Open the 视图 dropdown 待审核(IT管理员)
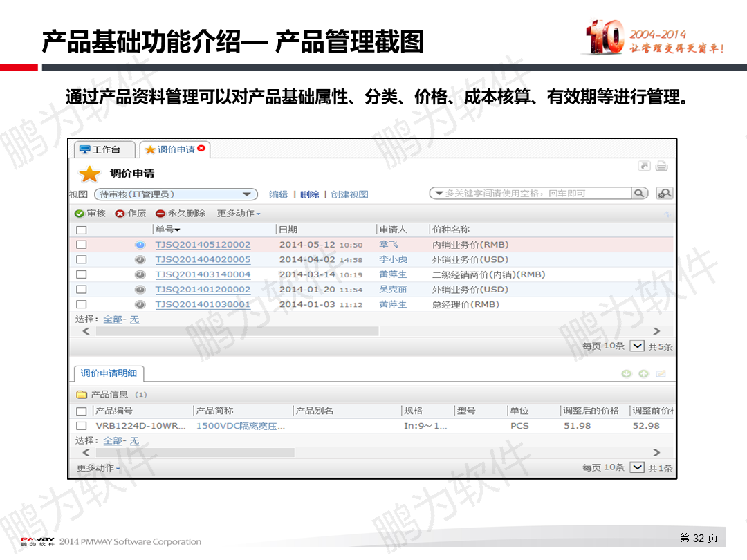Image resolution: width=747 pixels, height=560 pixels. (x=176, y=194)
